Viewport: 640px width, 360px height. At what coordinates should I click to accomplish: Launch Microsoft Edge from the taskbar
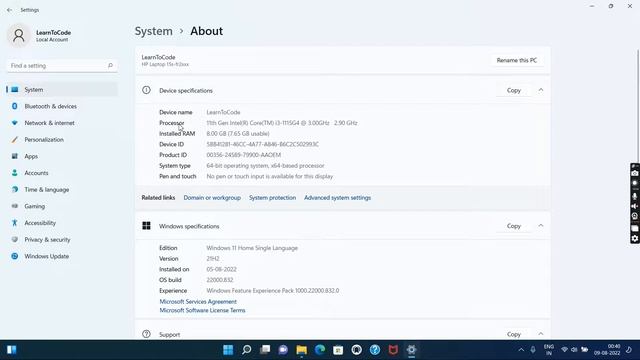pos(320,350)
